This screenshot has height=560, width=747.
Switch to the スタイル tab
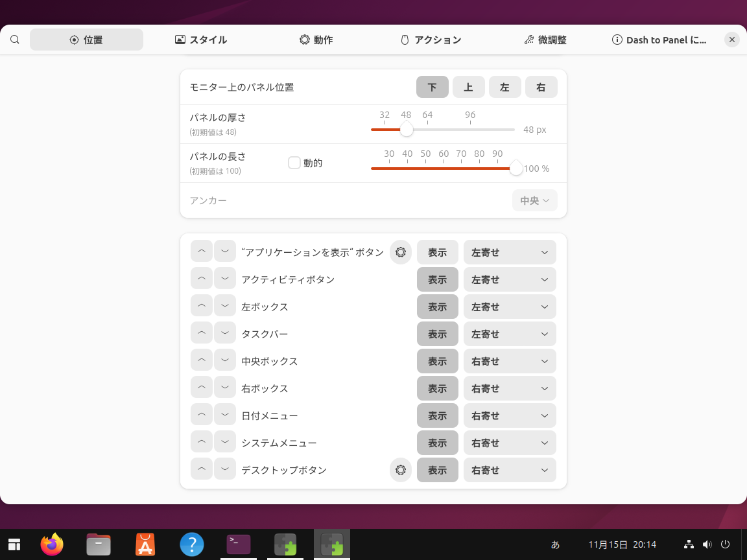point(201,40)
